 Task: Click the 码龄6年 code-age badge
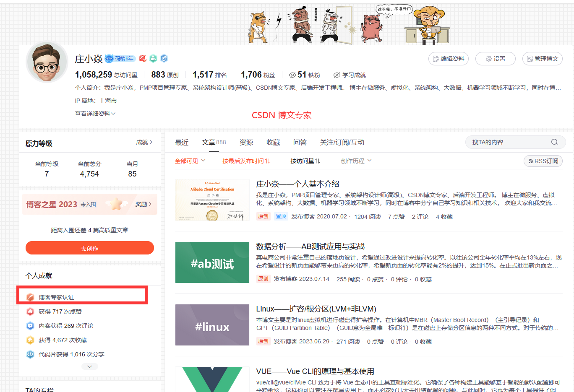pyautogui.click(x=120, y=59)
